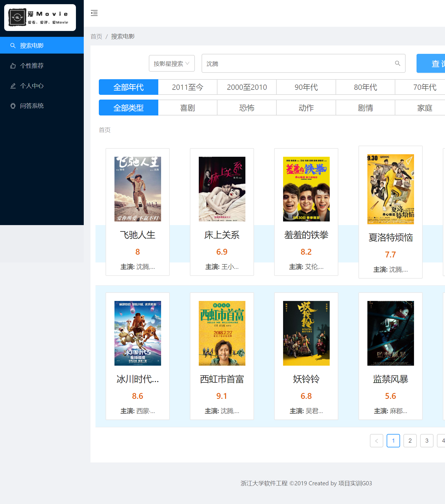Screen dimensions: 445x504
Task: Click the 主演: 王小... cast line
Action: click(222, 267)
